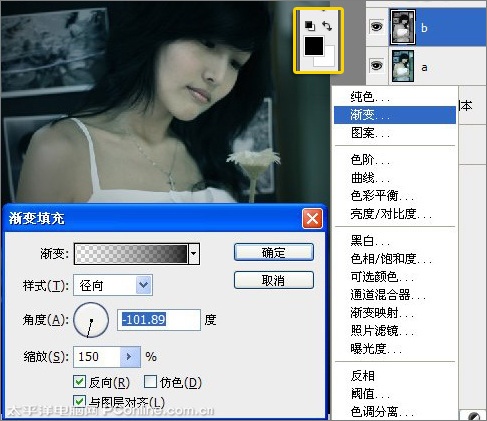Select the layer a thumbnail
Viewport: 487px width, 421px height.
coord(403,66)
